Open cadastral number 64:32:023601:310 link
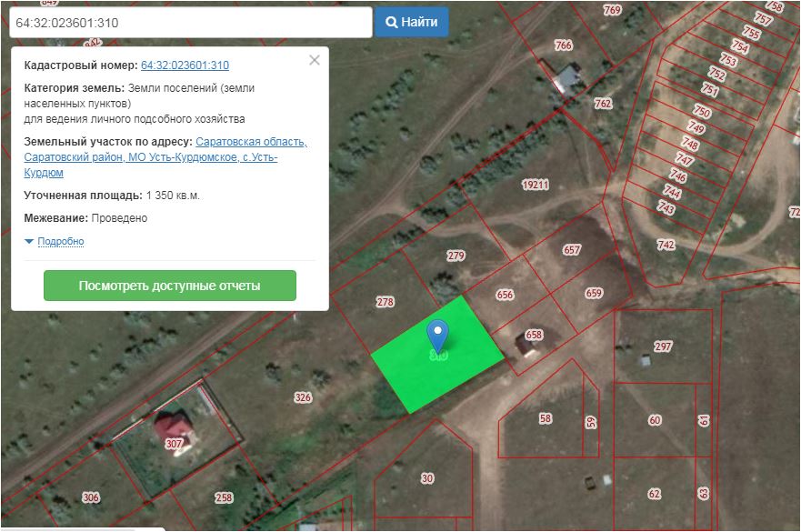This screenshot has height=532, width=801. [185, 65]
